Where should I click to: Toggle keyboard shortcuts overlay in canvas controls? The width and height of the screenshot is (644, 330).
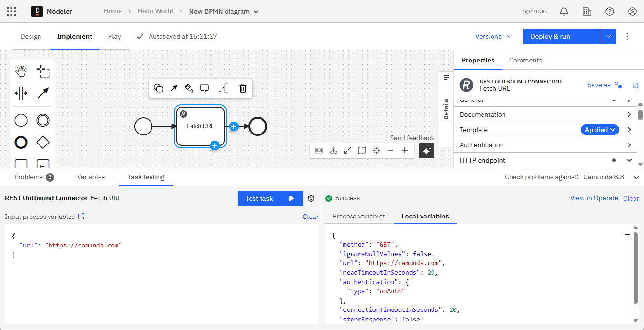(x=319, y=150)
